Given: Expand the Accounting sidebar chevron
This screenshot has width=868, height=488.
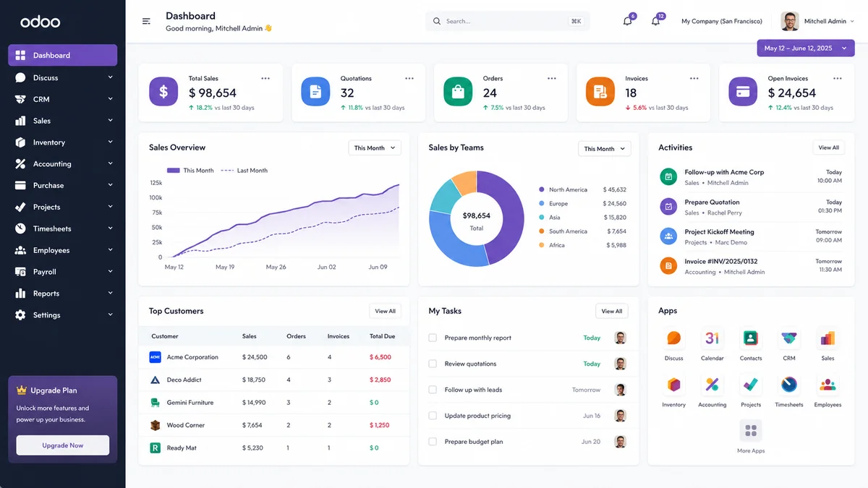Looking at the screenshot, I should coord(111,163).
